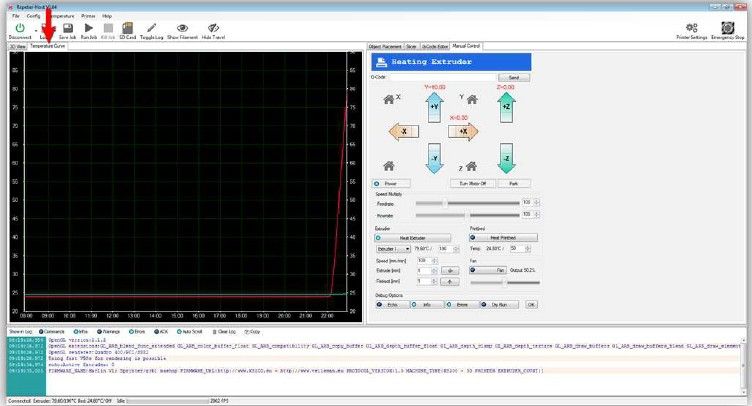This screenshot has width=752, height=406.
Task: Start printing with Run Job
Action: [x=88, y=28]
